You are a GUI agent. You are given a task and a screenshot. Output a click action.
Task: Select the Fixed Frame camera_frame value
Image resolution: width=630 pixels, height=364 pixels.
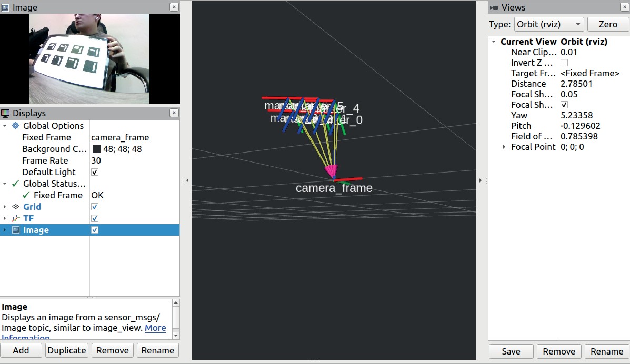point(120,137)
